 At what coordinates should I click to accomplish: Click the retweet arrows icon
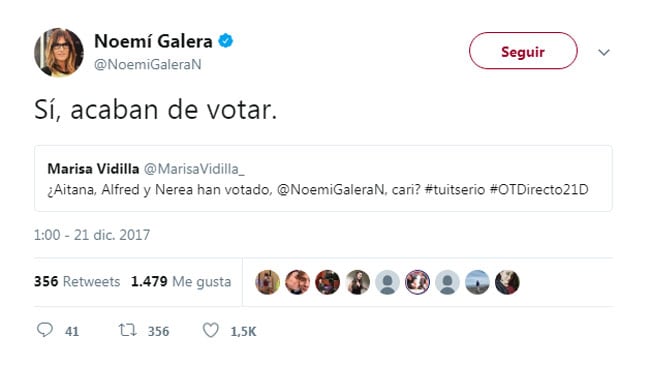pos(127,330)
